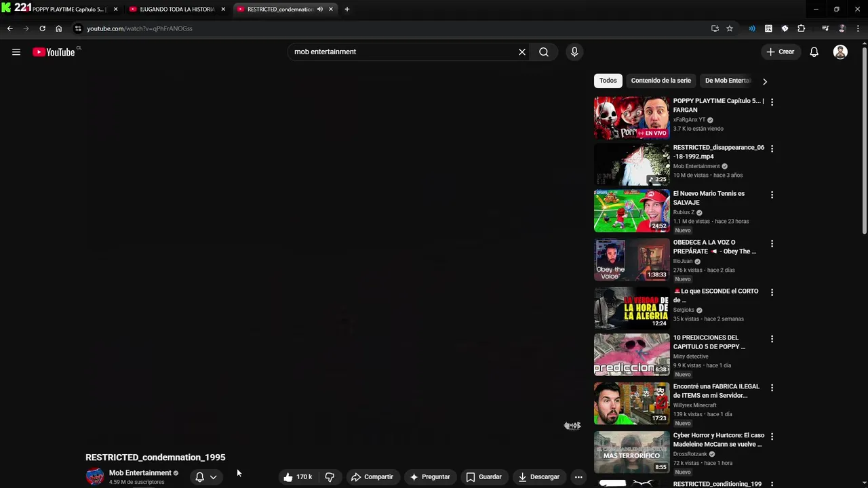Open the YouTube account avatar menu

(840, 52)
